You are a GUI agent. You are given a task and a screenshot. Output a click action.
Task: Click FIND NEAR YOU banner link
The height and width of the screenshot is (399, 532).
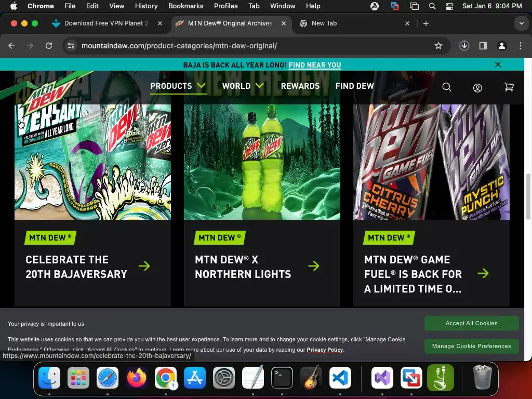coord(315,65)
